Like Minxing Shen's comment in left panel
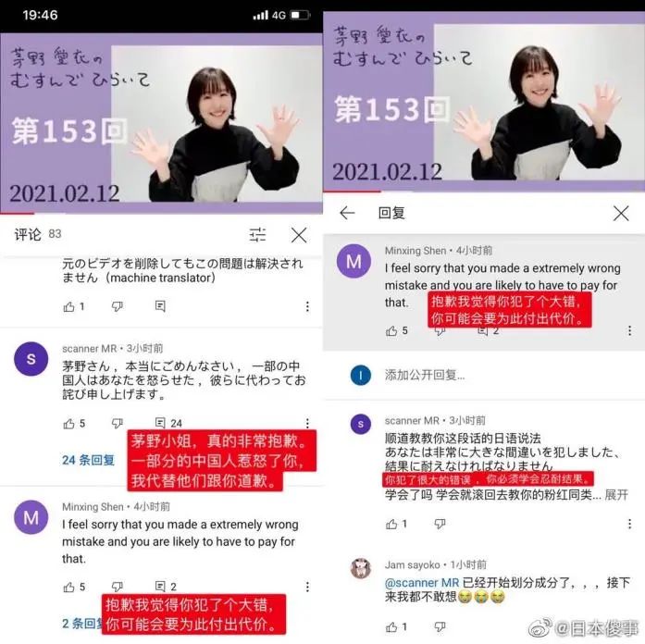The height and width of the screenshot is (644, 645). 69,587
